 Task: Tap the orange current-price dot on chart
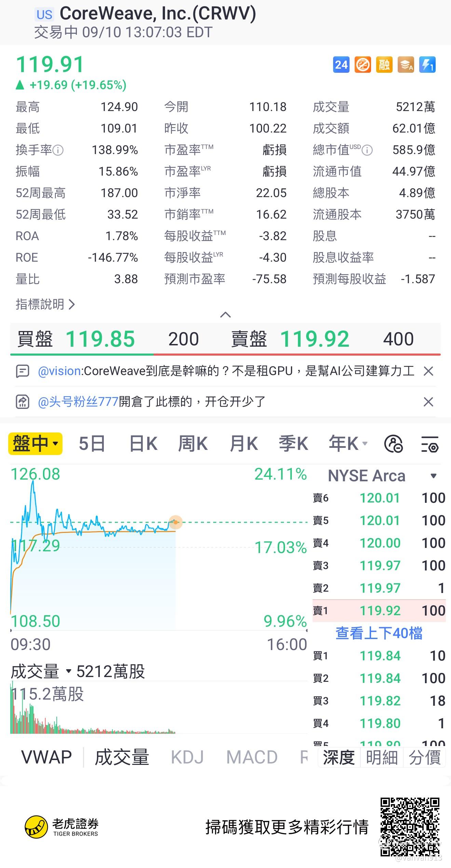click(x=175, y=522)
